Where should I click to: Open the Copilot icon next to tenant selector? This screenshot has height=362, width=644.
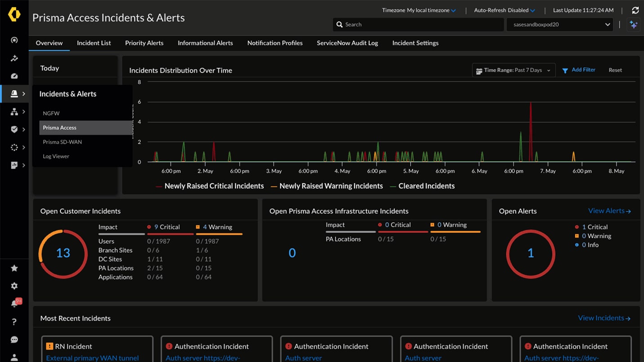click(634, 25)
